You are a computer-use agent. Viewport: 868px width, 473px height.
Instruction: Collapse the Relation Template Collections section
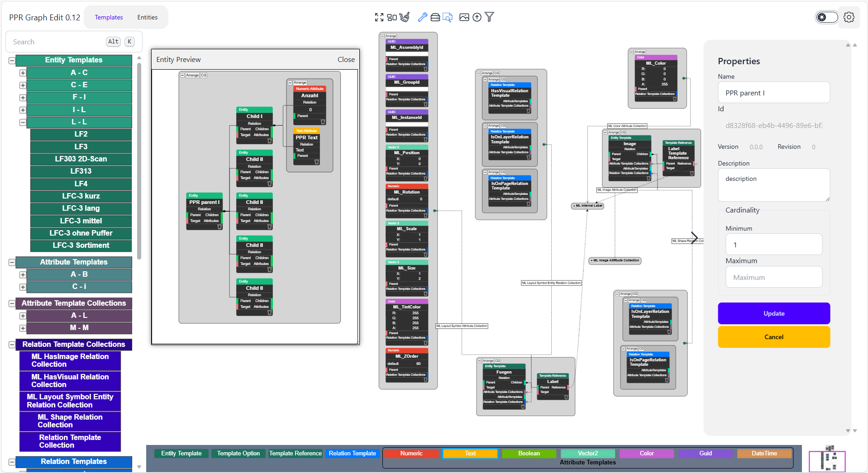tap(12, 345)
